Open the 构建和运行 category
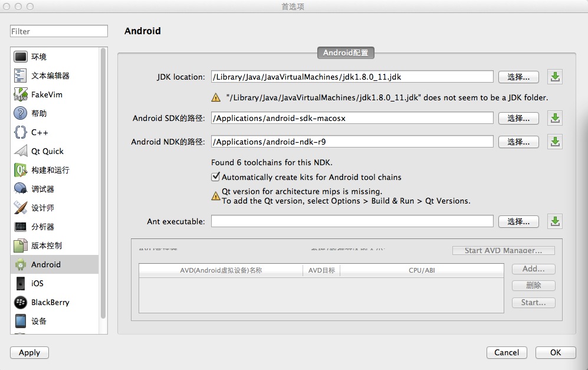 click(x=55, y=170)
